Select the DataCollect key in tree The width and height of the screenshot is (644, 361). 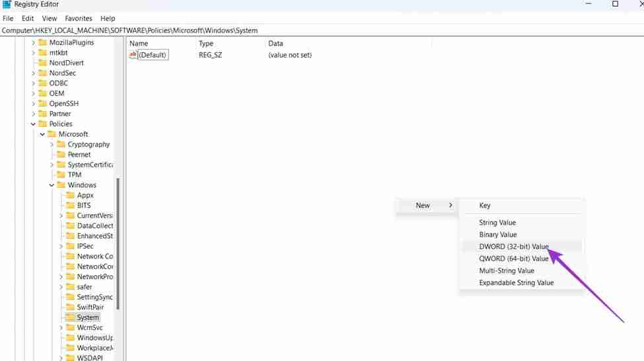pos(95,225)
